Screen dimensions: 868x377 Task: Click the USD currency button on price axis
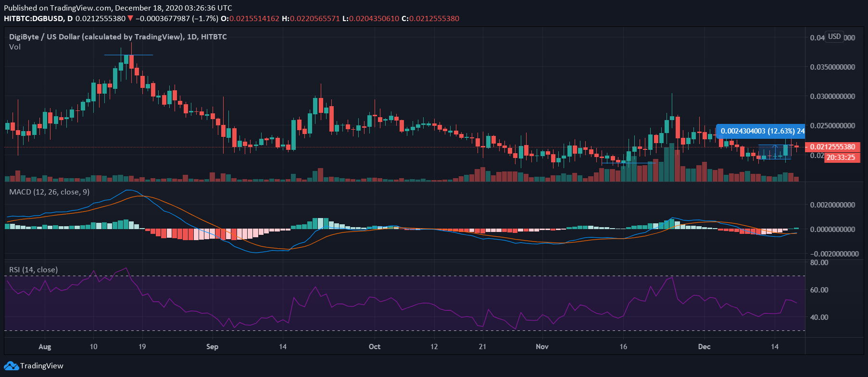click(x=834, y=36)
